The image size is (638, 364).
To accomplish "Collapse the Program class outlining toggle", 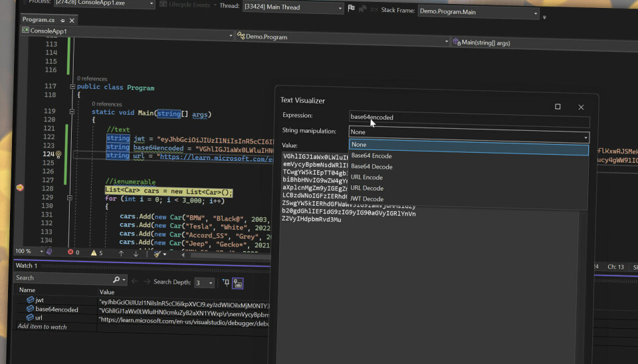I will (x=72, y=86).
